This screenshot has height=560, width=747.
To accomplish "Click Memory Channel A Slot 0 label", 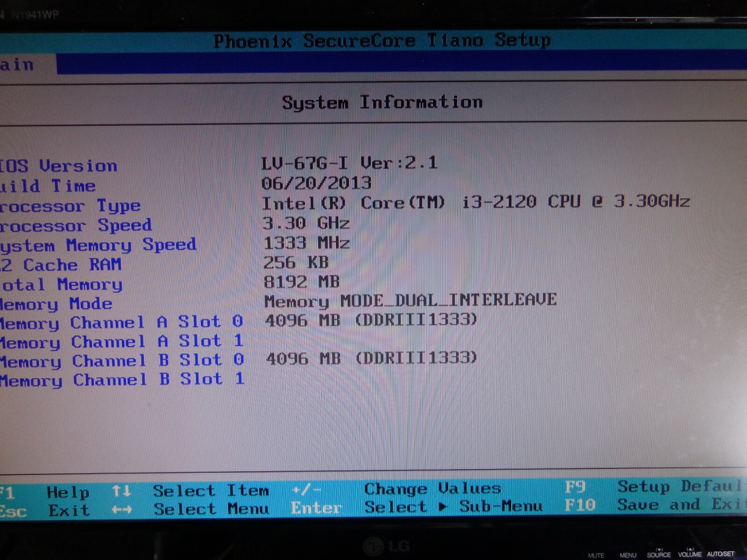I will (x=121, y=322).
